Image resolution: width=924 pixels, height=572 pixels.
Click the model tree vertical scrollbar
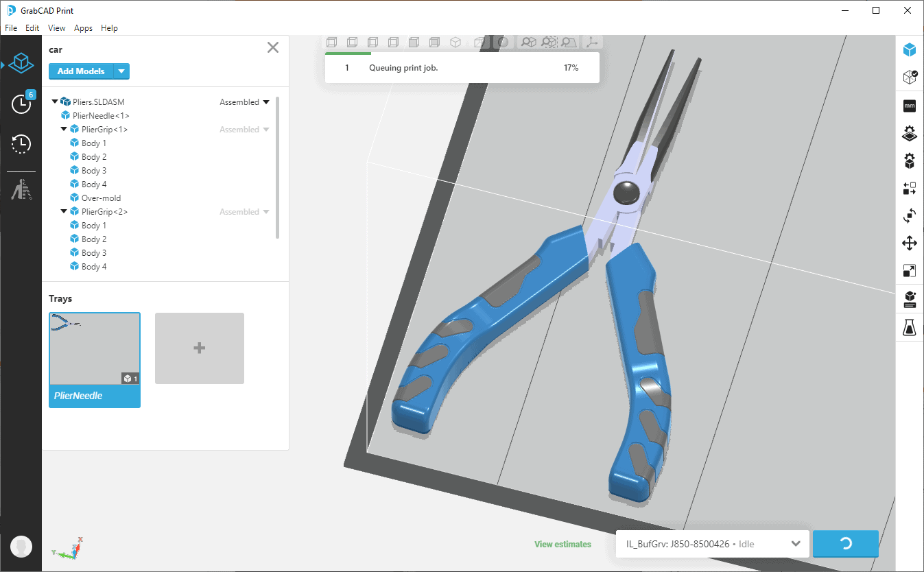(278, 168)
